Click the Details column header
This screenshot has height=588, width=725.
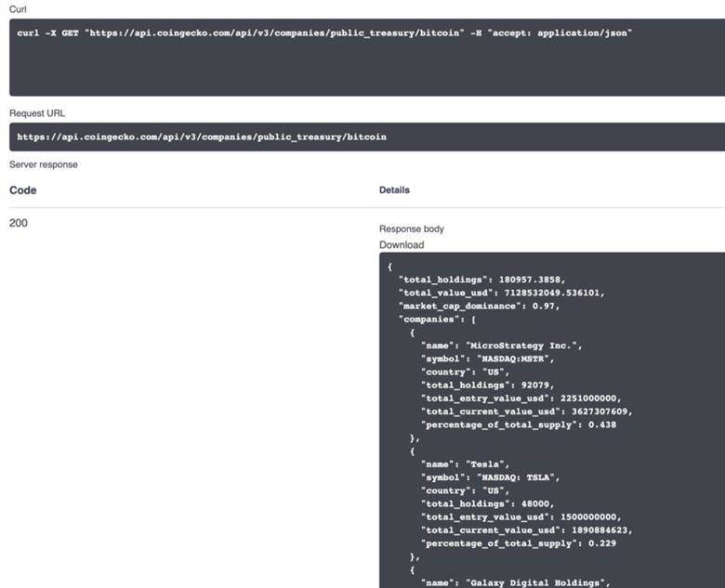coord(394,190)
